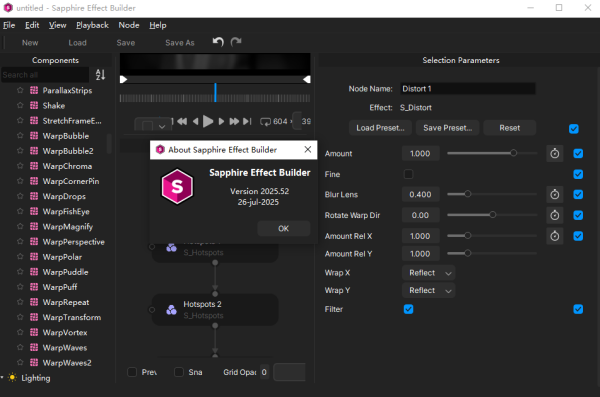Toggle the loop playback icon
This screenshot has height=397, width=600.
click(x=265, y=122)
